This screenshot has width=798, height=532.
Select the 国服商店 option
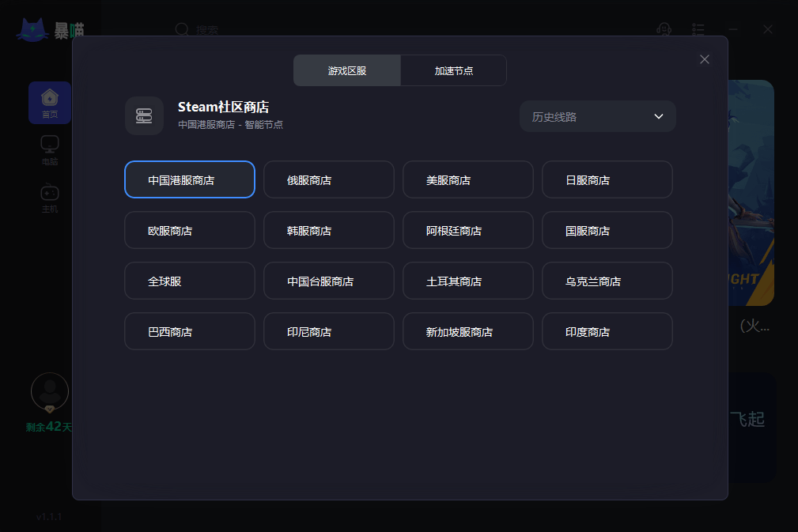[x=607, y=230]
